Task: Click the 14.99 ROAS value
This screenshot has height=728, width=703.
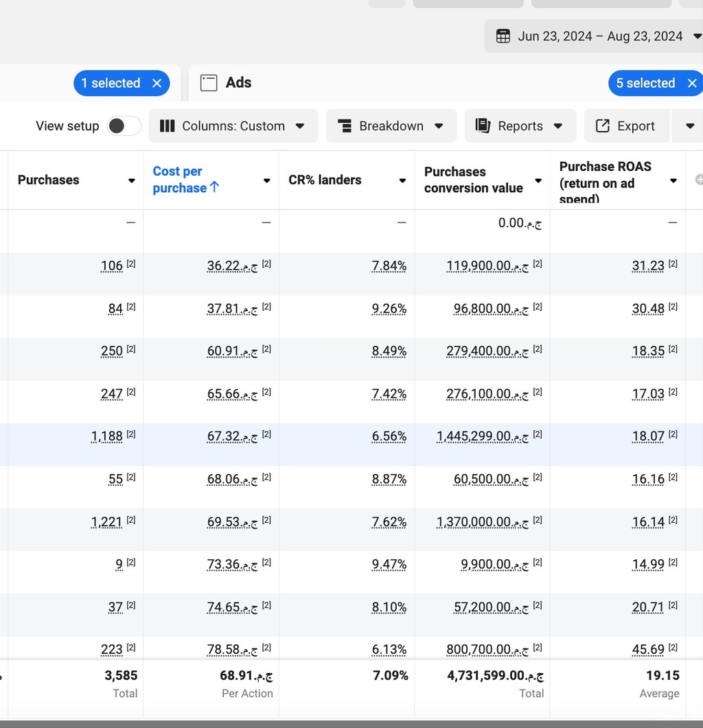Action: pyautogui.click(x=648, y=564)
